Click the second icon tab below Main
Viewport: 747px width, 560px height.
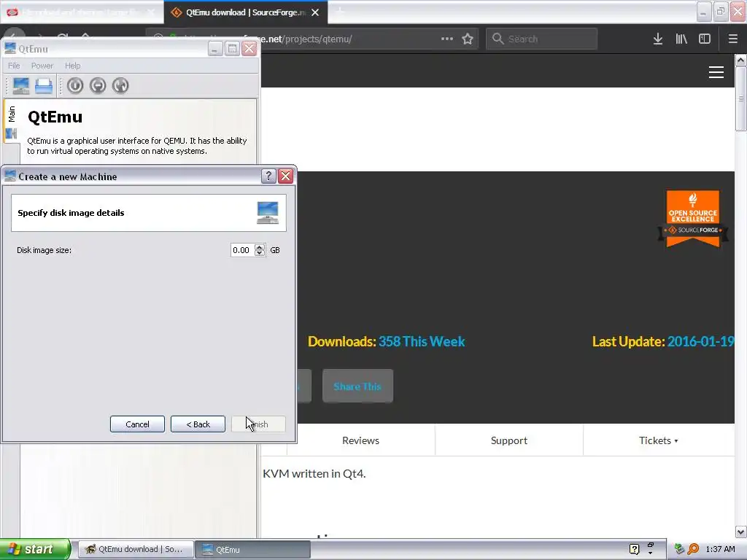pyautogui.click(x=12, y=134)
